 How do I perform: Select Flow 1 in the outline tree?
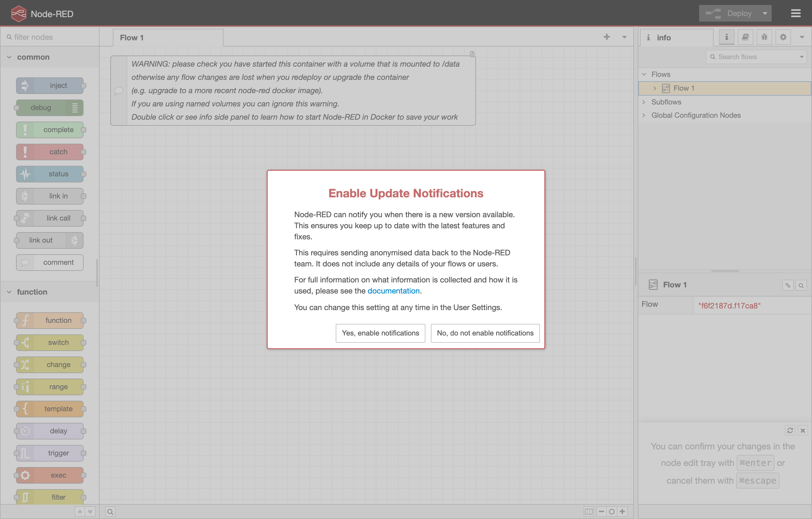[725, 88]
